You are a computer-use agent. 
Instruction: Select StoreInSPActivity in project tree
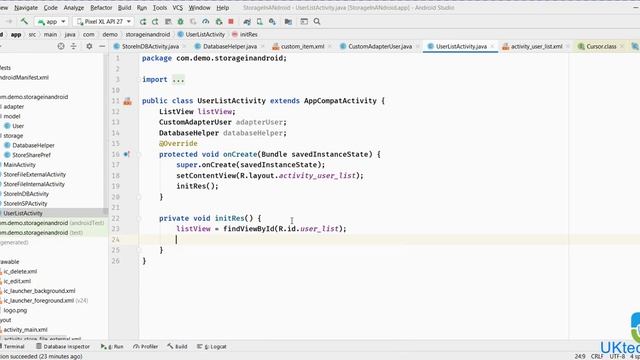click(x=25, y=204)
